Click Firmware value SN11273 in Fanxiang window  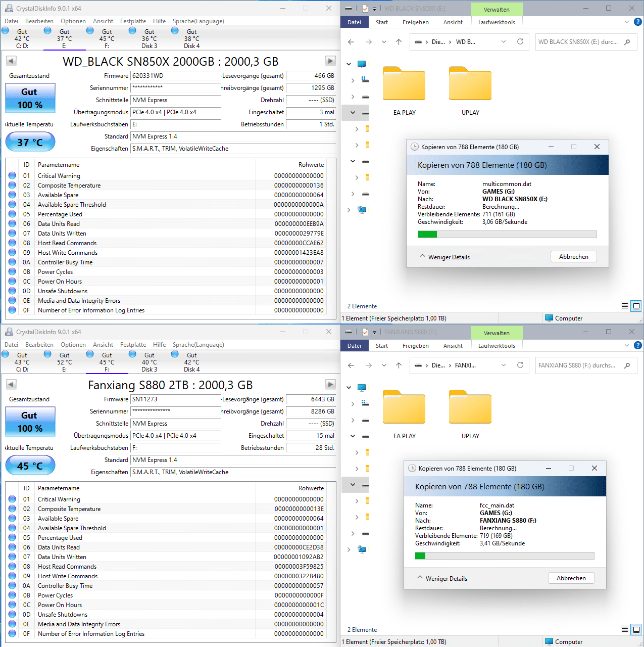click(175, 399)
